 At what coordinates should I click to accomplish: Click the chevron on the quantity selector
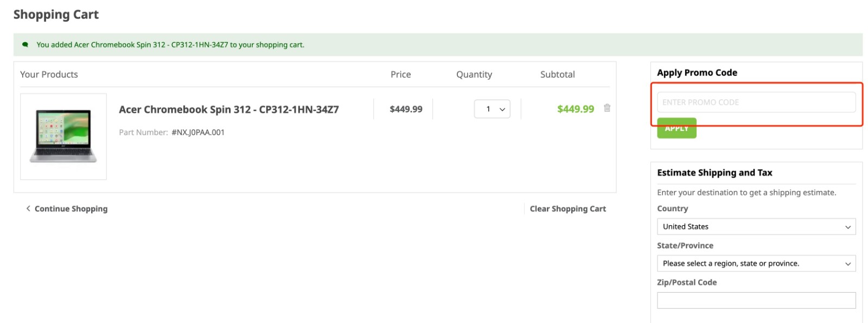coord(502,109)
